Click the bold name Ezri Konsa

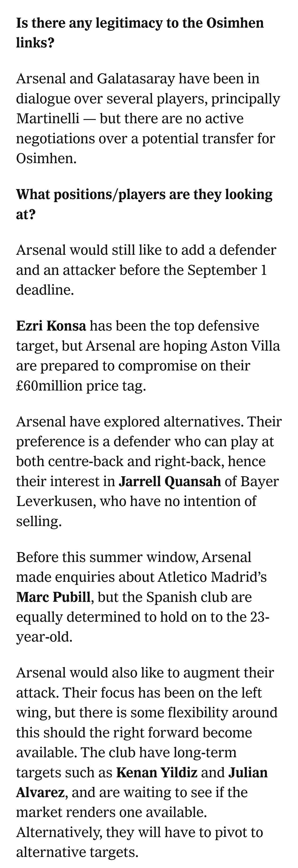pos(51,326)
